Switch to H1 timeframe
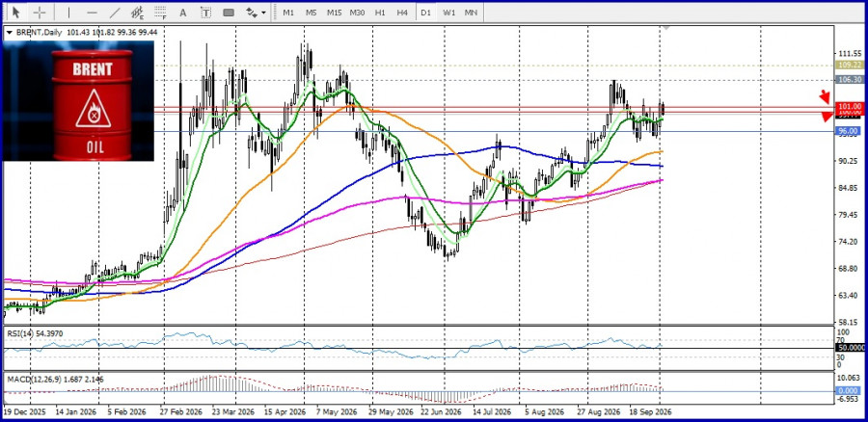 380,13
